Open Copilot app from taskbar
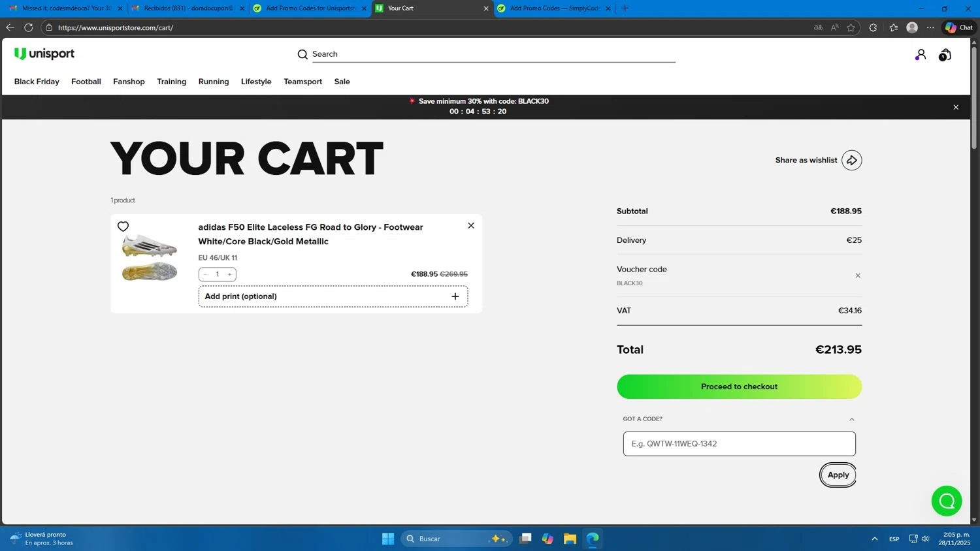980x551 pixels. pos(547,539)
